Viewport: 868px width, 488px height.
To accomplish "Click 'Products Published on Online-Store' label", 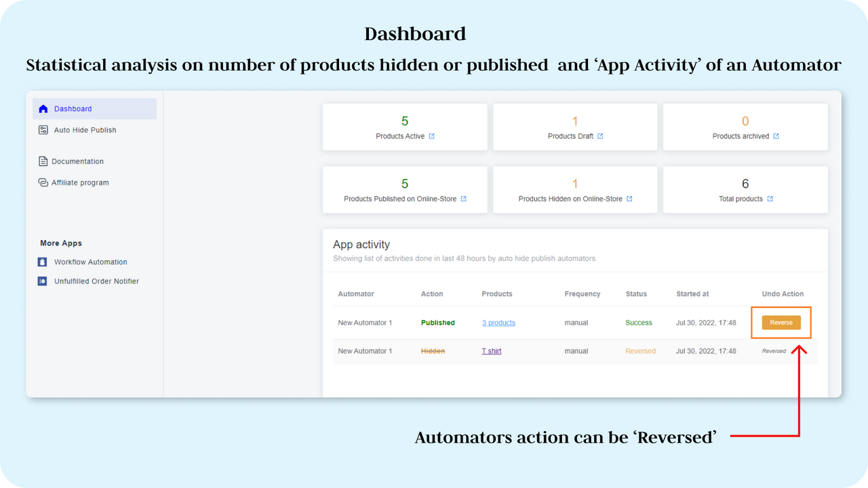I will [x=400, y=199].
